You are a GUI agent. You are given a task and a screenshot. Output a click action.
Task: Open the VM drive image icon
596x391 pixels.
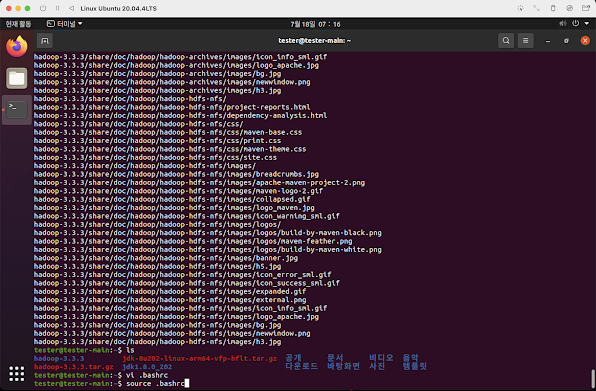569,8
